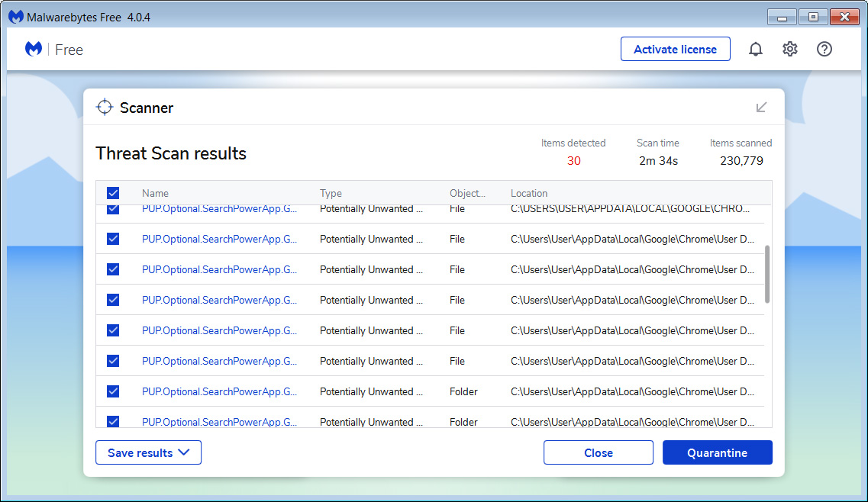The image size is (868, 502).
Task: Sort results by the Type column
Action: 333,193
